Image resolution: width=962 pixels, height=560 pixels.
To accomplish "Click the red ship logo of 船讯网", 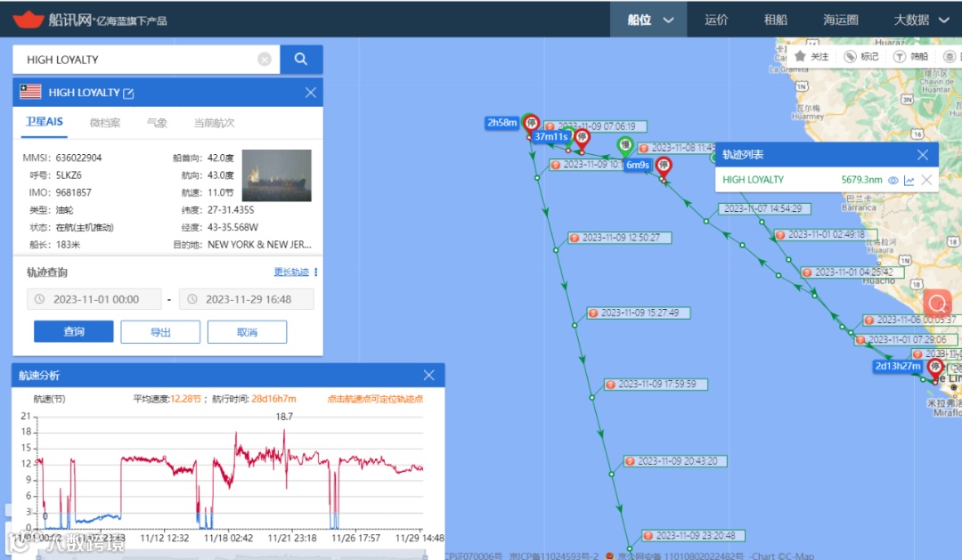I will coord(28,20).
